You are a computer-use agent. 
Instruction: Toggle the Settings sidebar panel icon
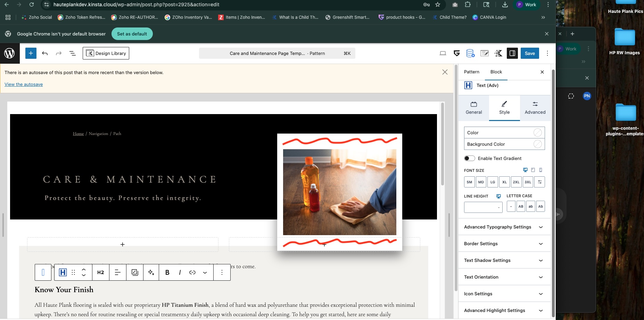[512, 53]
